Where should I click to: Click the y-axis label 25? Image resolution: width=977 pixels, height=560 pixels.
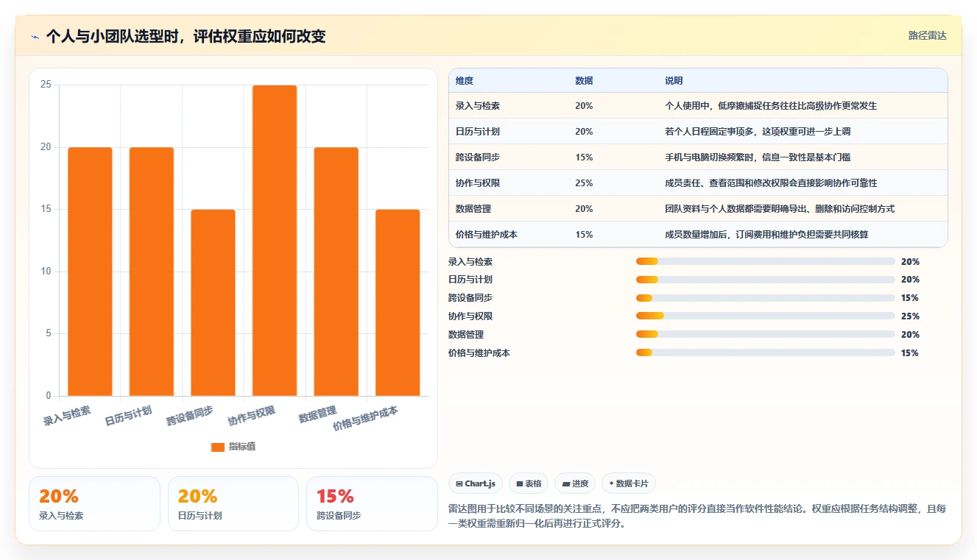tap(46, 85)
